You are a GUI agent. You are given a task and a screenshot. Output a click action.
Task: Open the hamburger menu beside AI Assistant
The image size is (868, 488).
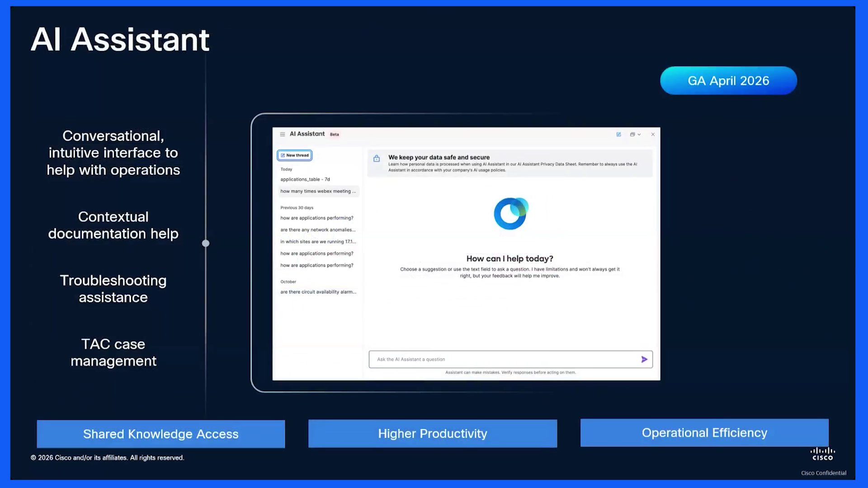tap(282, 134)
